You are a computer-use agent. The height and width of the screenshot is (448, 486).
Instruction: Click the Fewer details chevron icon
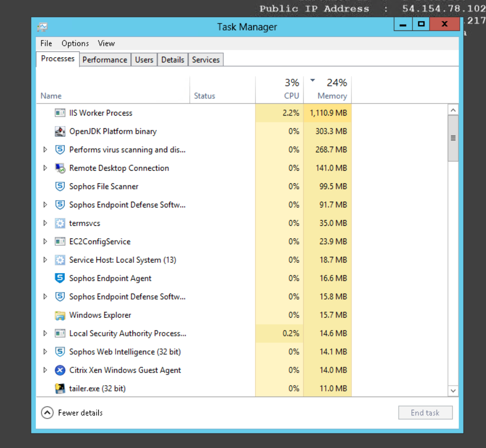click(x=47, y=413)
